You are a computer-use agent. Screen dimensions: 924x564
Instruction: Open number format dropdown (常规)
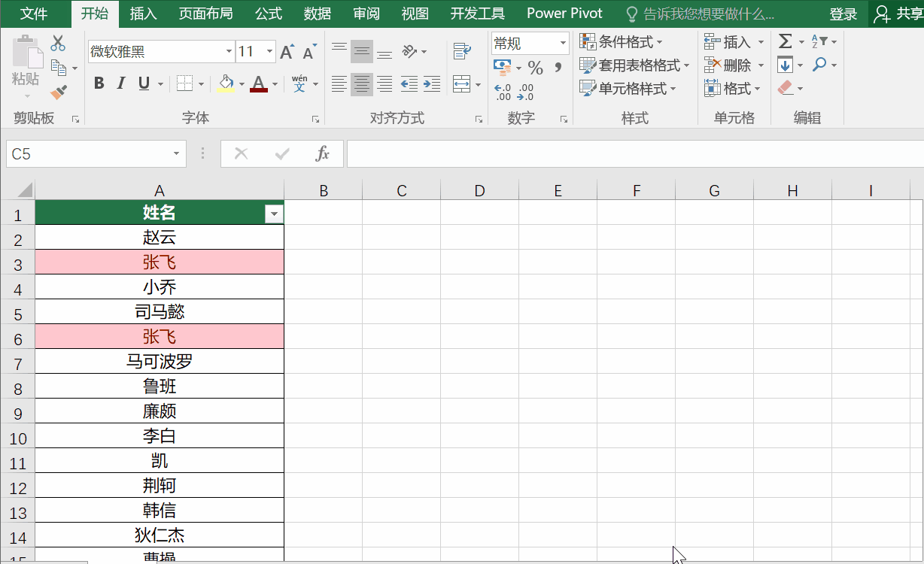pos(563,44)
